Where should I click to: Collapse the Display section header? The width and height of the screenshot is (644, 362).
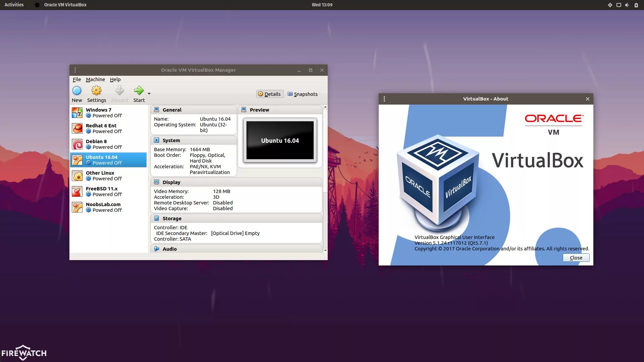[x=171, y=182]
